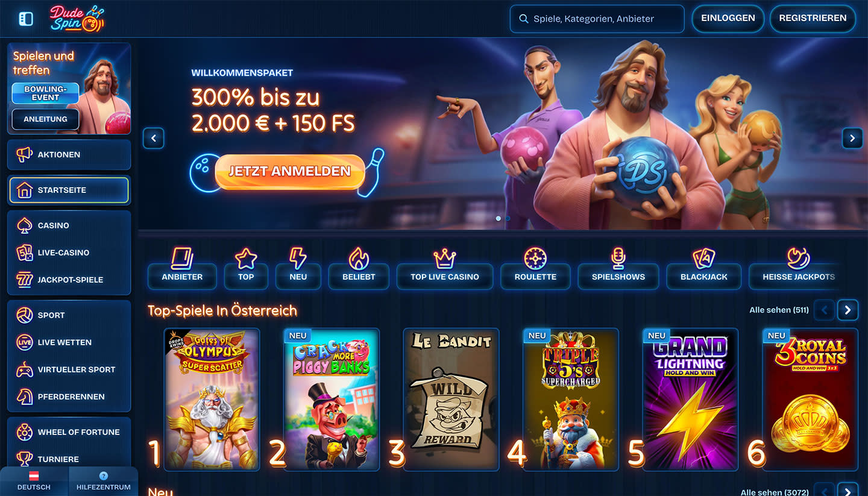Screen dimensions: 868x496
Task: Open the Deutsch language selector
Action: coord(34,481)
